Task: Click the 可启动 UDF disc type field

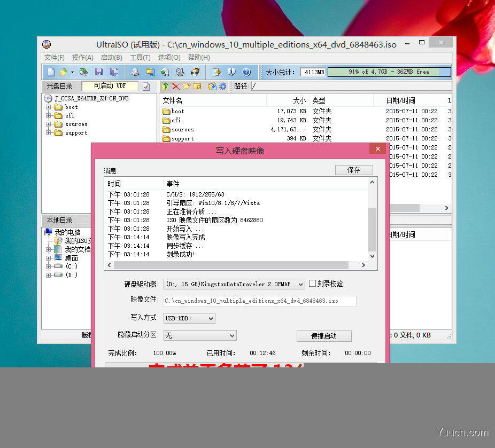Action: tap(110, 86)
